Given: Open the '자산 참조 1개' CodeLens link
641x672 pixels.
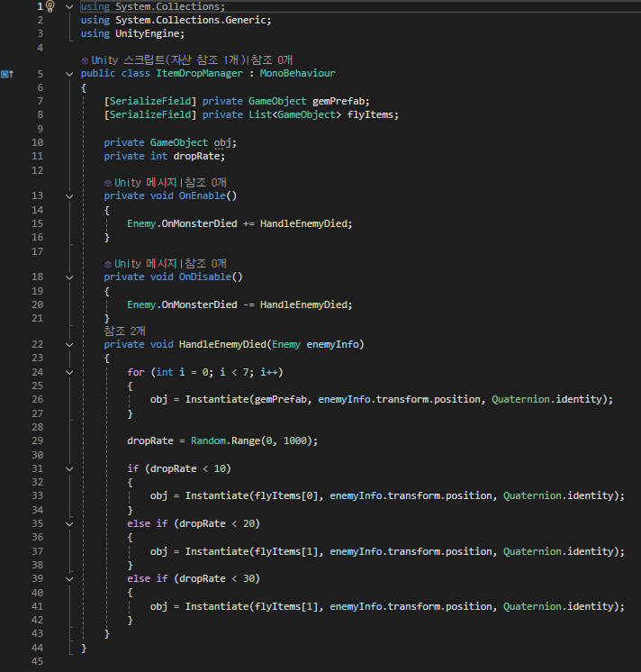Looking at the screenshot, I should pyautogui.click(x=207, y=60).
